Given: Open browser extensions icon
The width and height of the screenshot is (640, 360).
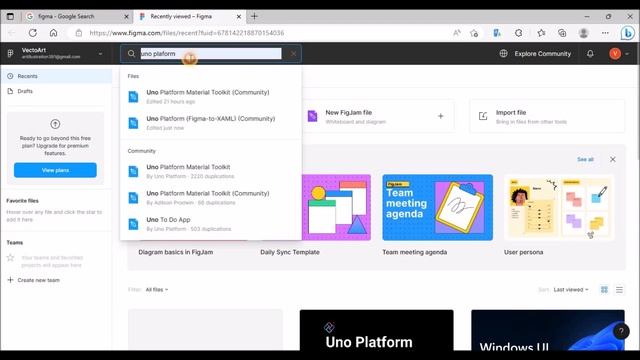Looking at the screenshot, I should (x=518, y=33).
